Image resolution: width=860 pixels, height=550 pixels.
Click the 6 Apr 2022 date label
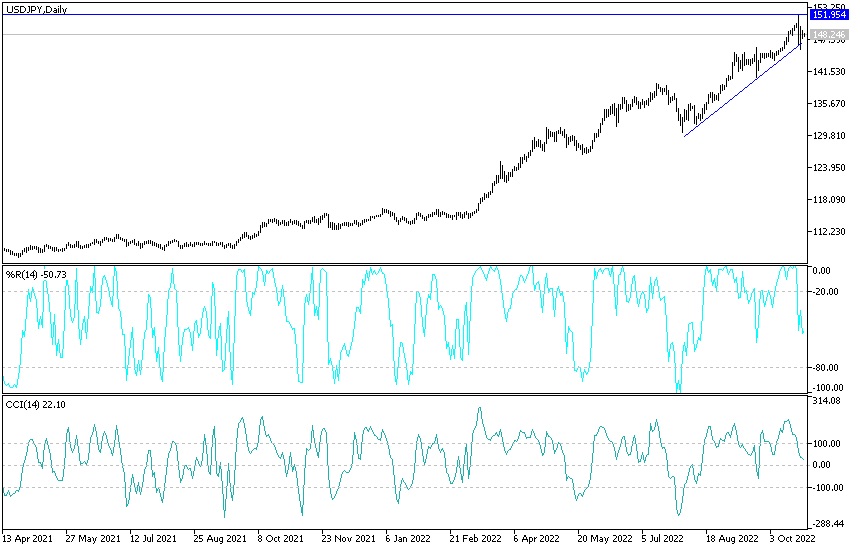(x=536, y=538)
